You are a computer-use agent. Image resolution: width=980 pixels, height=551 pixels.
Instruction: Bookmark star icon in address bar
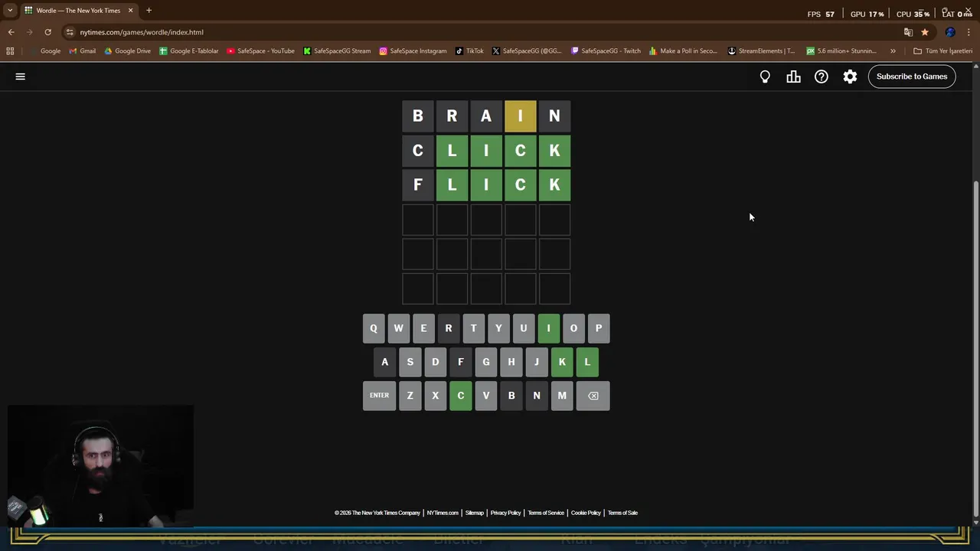[x=925, y=32]
